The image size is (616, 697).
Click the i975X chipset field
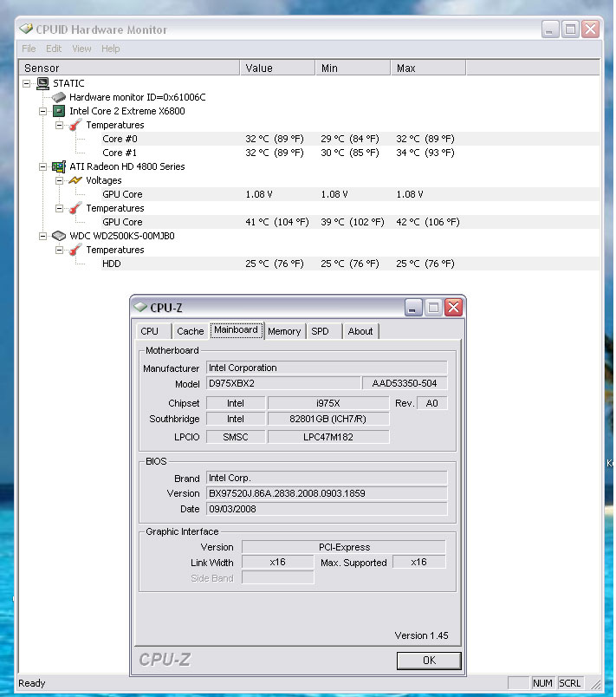click(328, 403)
